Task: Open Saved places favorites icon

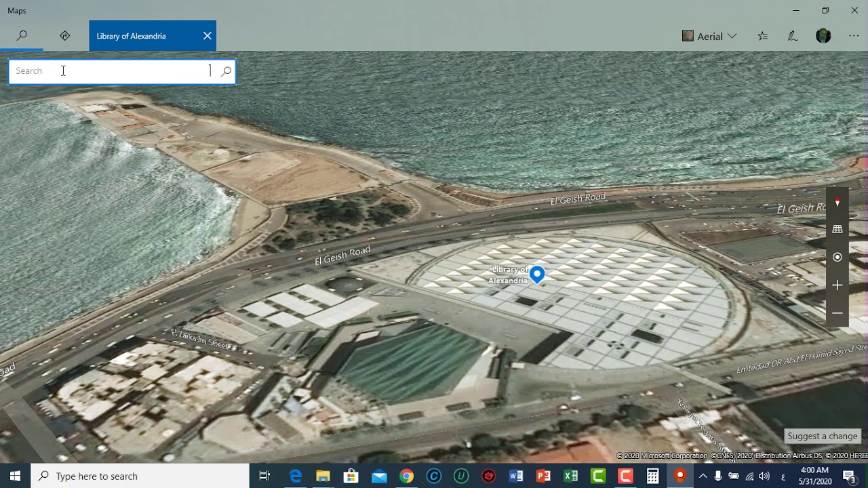Action: [x=763, y=36]
